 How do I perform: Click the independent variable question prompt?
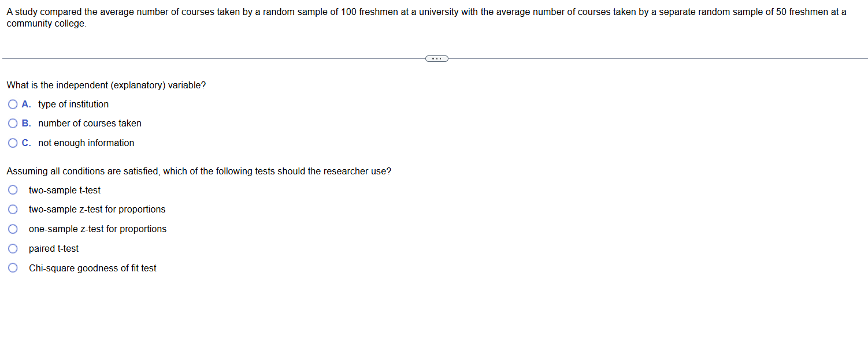point(106,85)
